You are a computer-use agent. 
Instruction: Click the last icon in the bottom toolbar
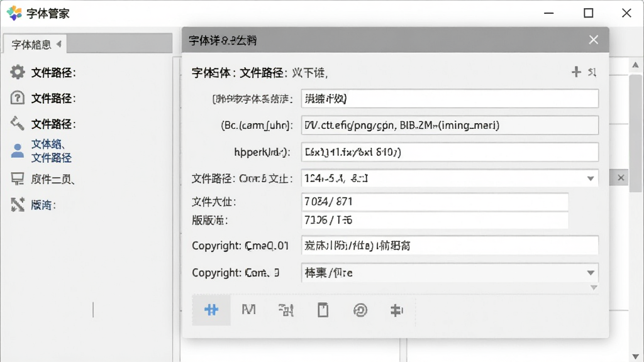tap(397, 310)
